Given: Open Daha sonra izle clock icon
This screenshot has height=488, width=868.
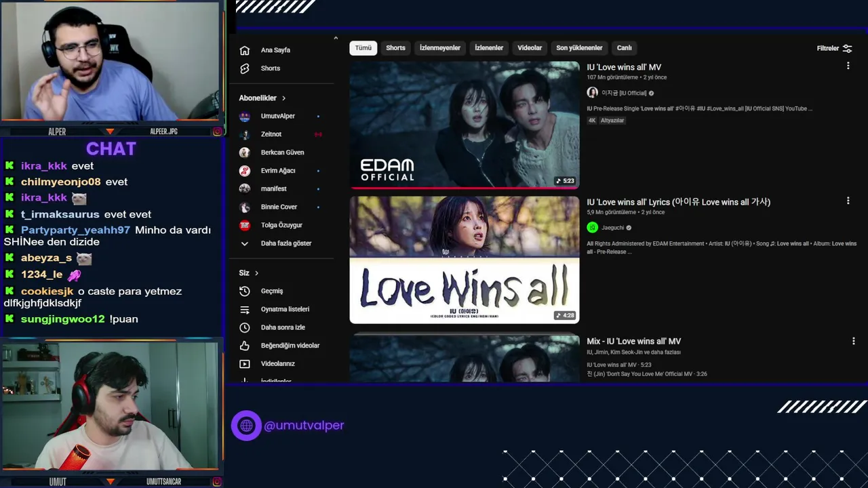Looking at the screenshot, I should [245, 327].
